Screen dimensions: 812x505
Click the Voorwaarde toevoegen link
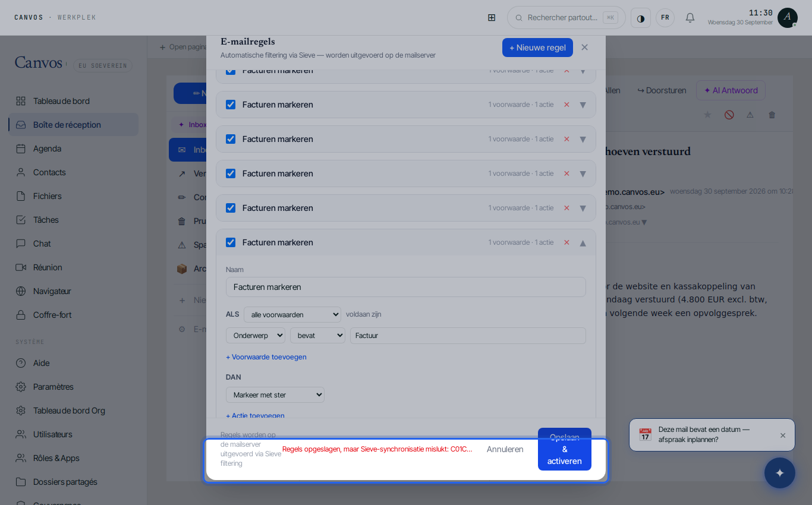(x=266, y=357)
